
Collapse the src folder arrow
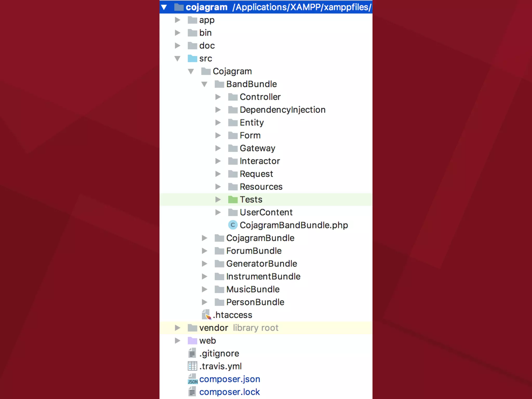click(x=177, y=58)
